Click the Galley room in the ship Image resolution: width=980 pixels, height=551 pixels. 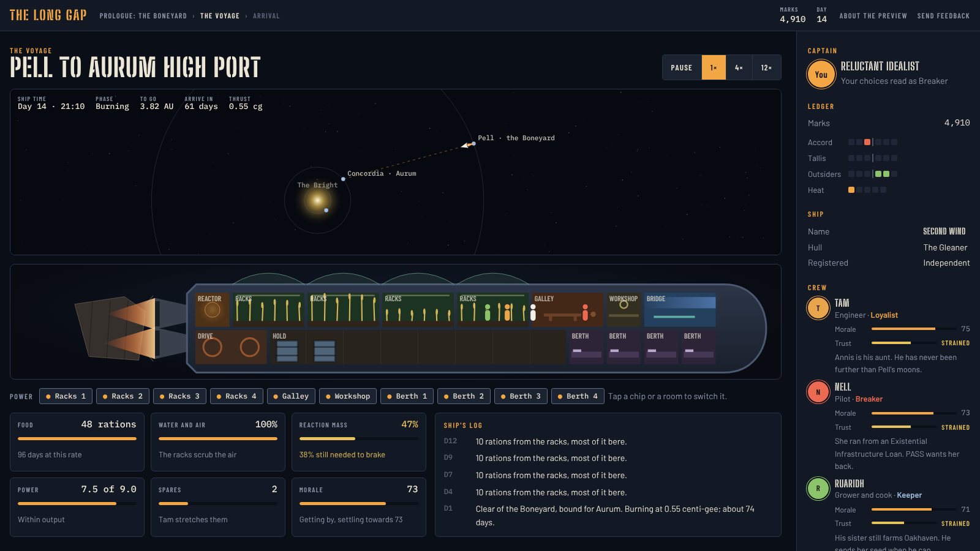(x=567, y=309)
